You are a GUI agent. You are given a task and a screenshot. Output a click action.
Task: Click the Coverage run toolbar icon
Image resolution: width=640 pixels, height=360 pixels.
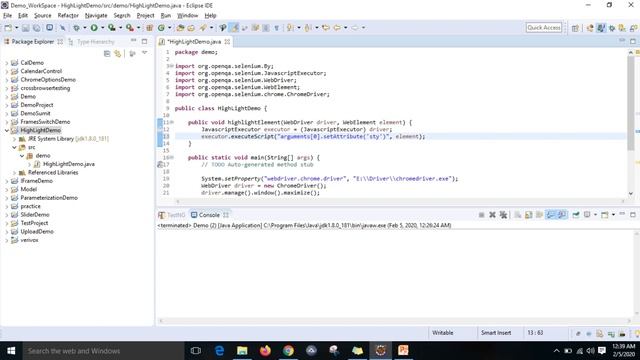pos(112,28)
